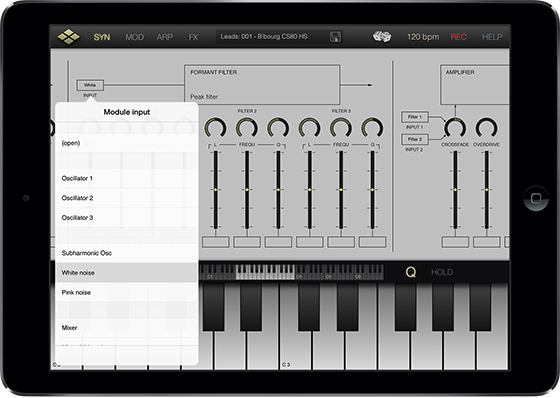This screenshot has width=560, height=398.
Task: Open the ARP tab
Action: point(165,37)
